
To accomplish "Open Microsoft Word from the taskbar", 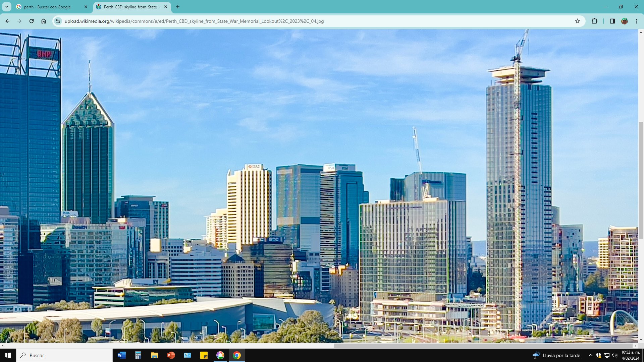I will (121, 355).
